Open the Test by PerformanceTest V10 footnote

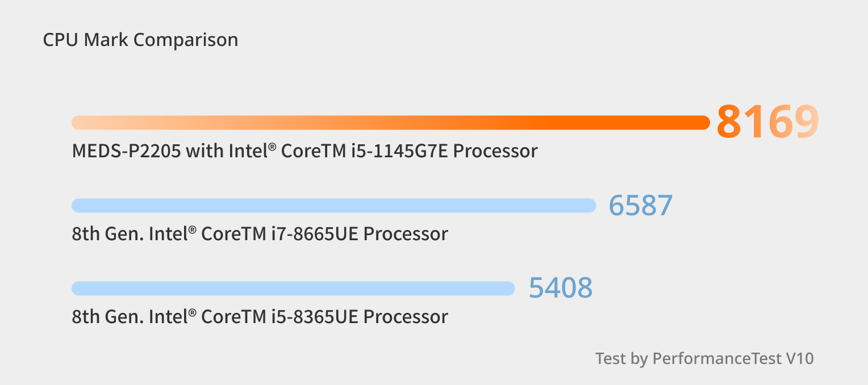pos(704,359)
